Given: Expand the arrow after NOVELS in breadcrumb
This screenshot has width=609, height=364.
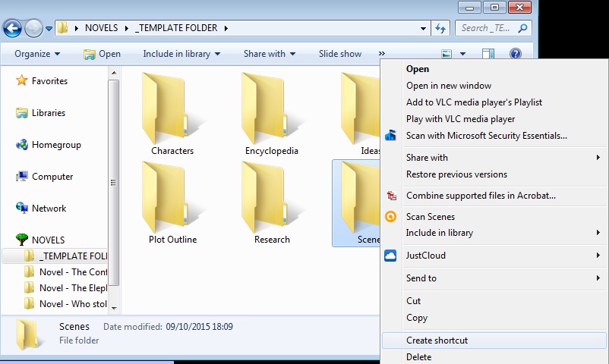Looking at the screenshot, I should point(127,28).
